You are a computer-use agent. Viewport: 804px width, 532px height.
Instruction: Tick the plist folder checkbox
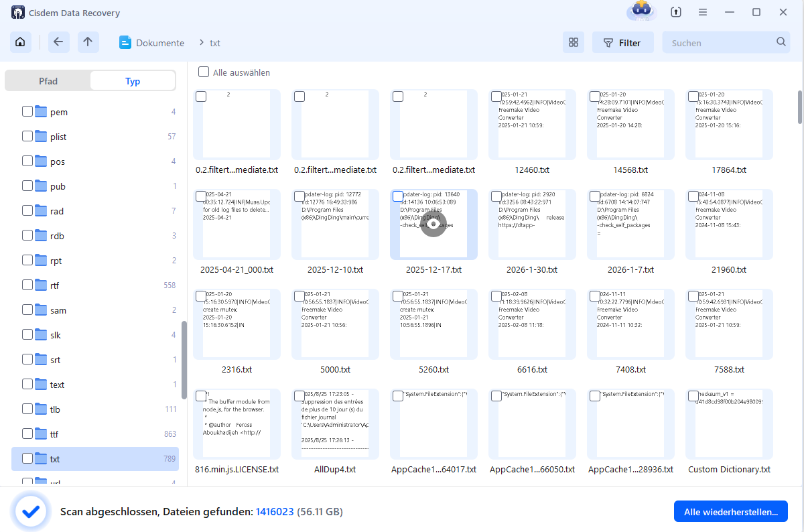pos(27,136)
